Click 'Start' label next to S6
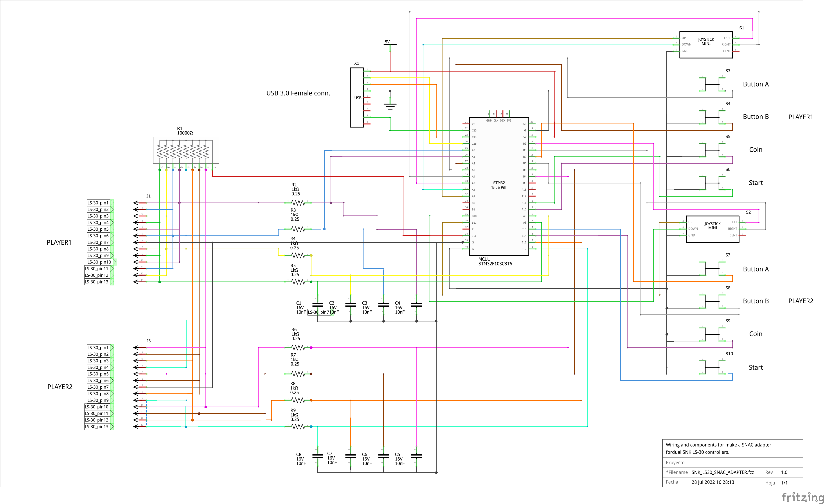The height and width of the screenshot is (504, 824). (756, 183)
